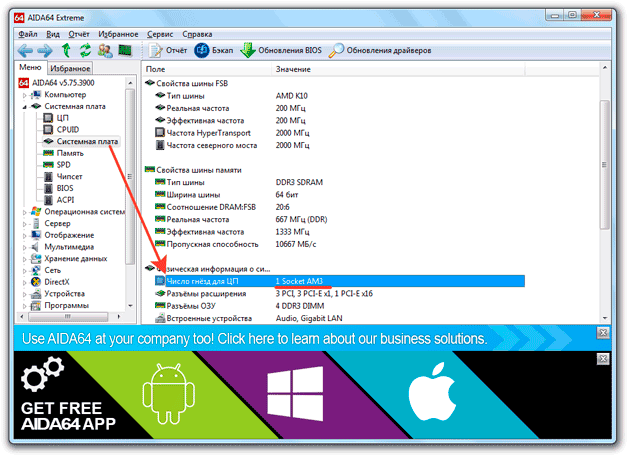Click the details pane vertical scrollbar thumb
The width and height of the screenshot is (628, 456).
(x=604, y=165)
